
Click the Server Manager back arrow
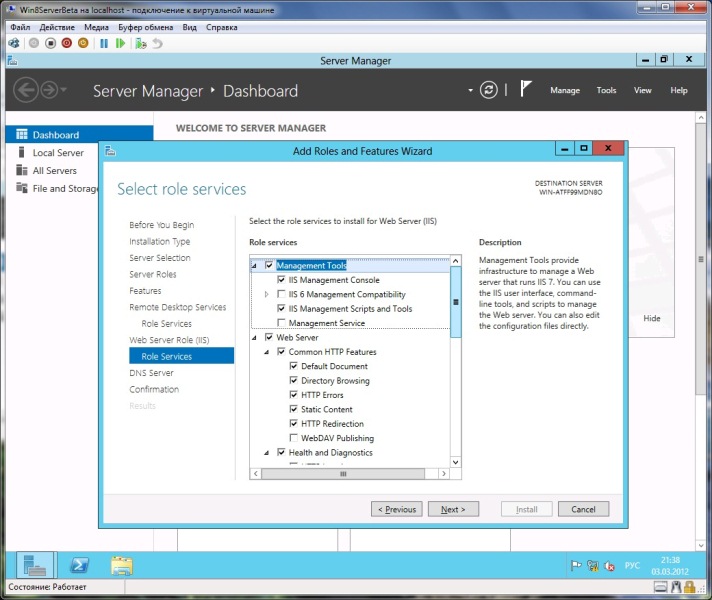[x=26, y=90]
